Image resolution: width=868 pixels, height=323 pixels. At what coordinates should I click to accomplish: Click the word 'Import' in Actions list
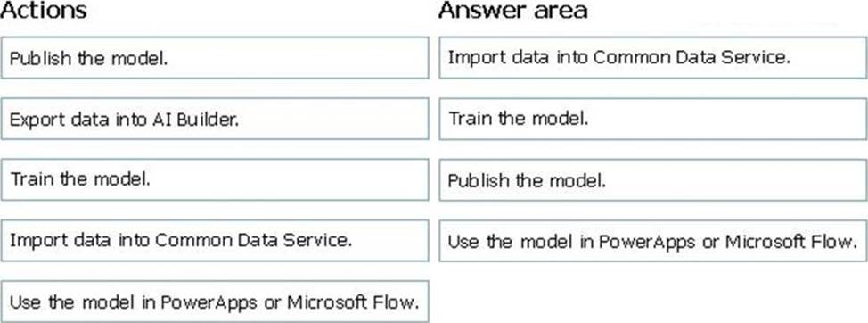(x=38, y=242)
